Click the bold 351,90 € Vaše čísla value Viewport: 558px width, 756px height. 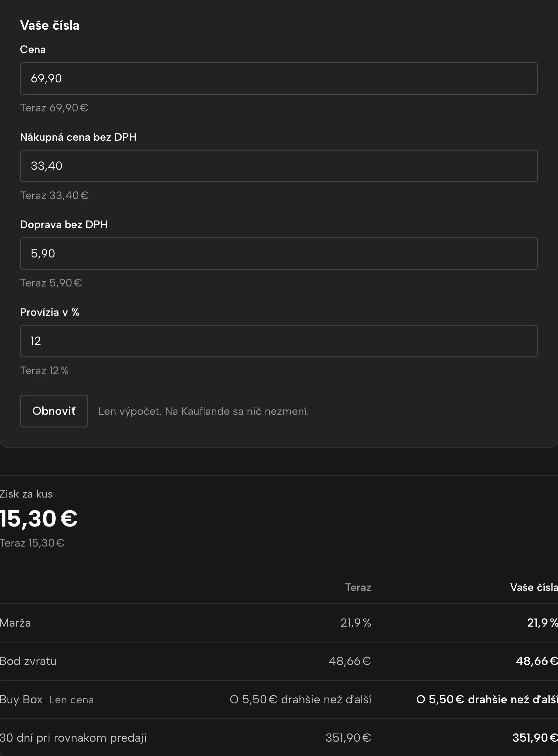[x=535, y=738]
